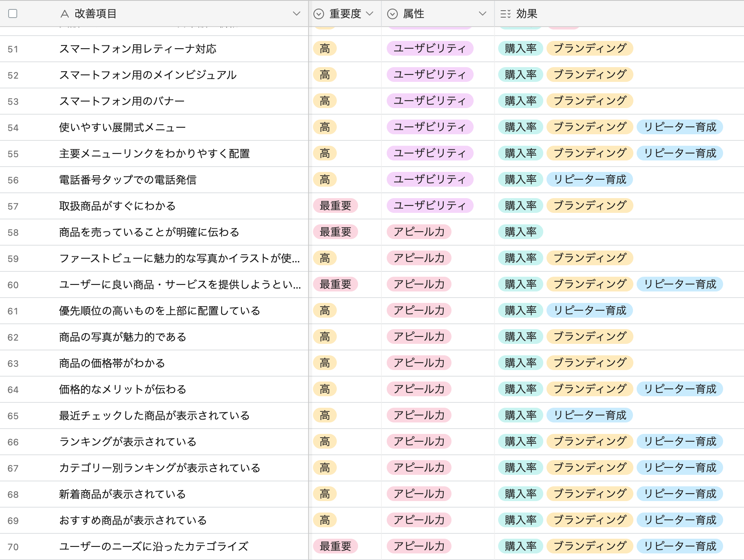Screen dimensions: 744x560
Task: Click the 高 tag in row 66
Action: click(325, 441)
